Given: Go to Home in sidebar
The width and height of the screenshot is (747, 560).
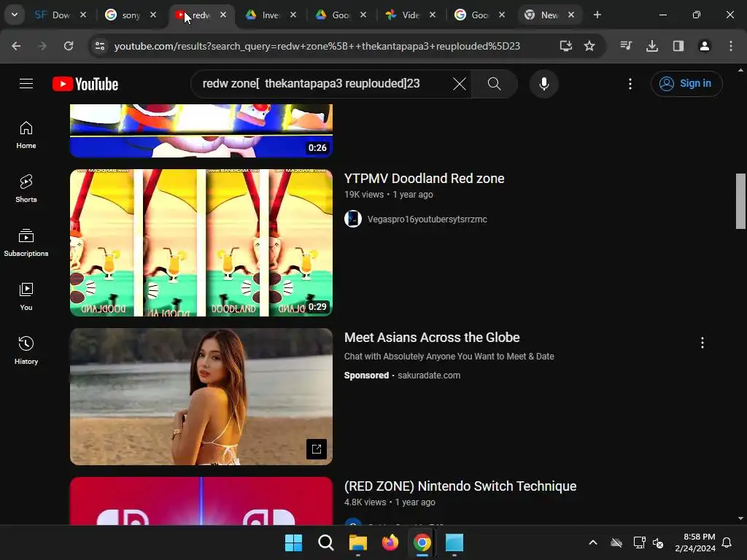Looking at the screenshot, I should pyautogui.click(x=26, y=135).
